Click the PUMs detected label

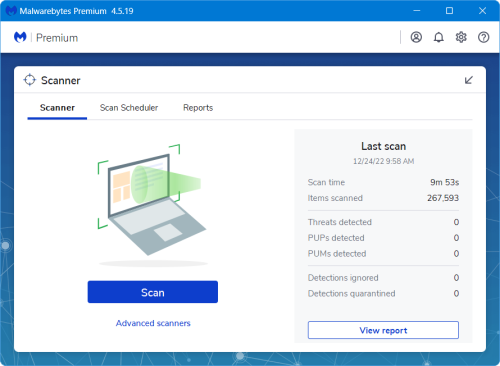coord(337,254)
